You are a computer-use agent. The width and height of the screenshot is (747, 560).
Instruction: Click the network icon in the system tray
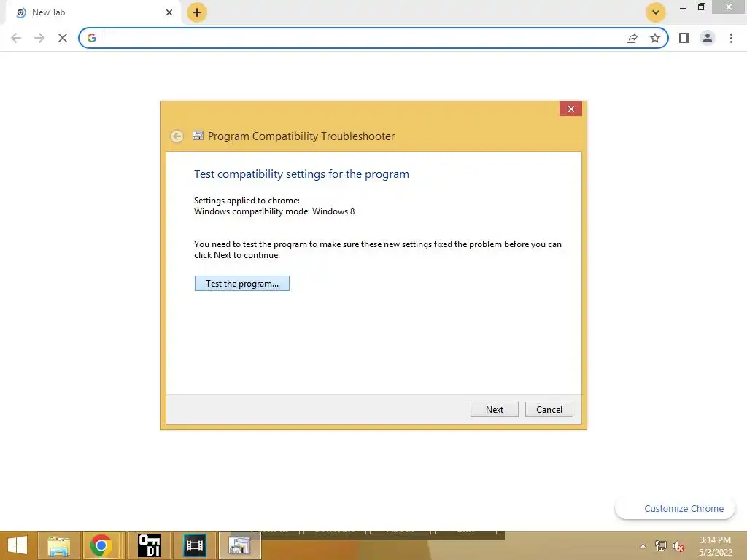coord(660,546)
